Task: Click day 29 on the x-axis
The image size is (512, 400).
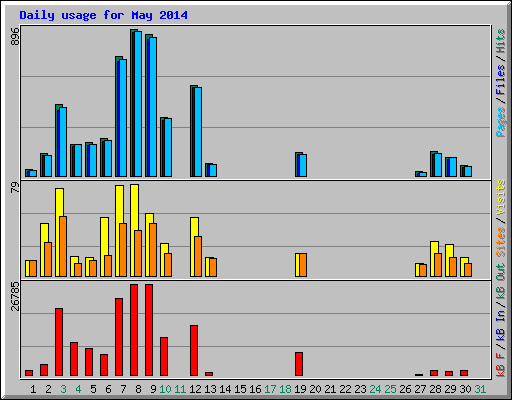Action: click(450, 389)
